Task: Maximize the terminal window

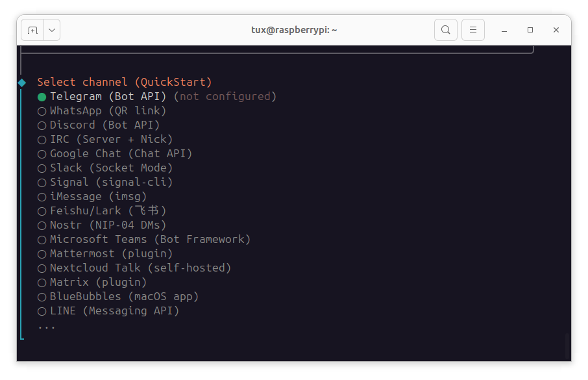Action: [530, 30]
